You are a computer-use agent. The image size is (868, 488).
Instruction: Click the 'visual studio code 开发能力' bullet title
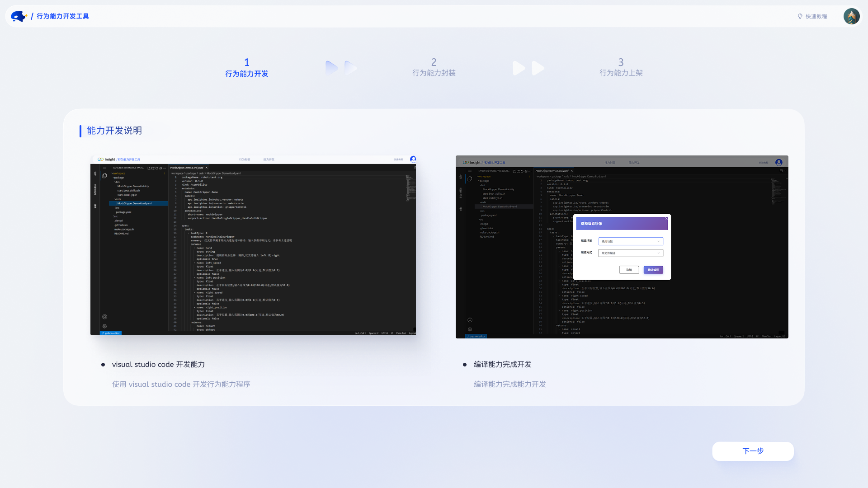click(x=158, y=364)
